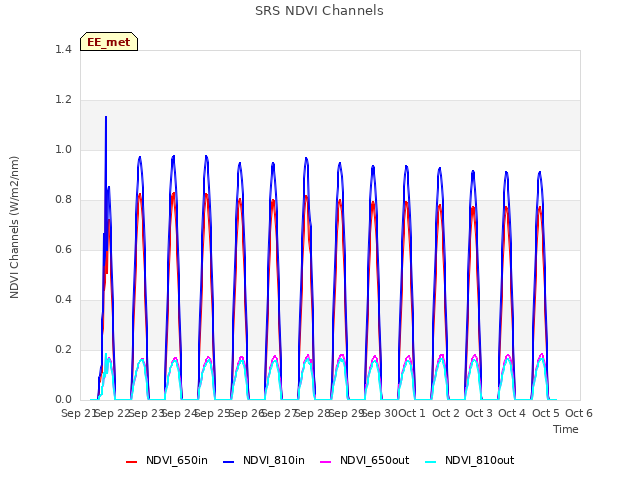Click the red NDVI_650in legend swatch
The width and height of the screenshot is (640, 480).
click(x=131, y=462)
